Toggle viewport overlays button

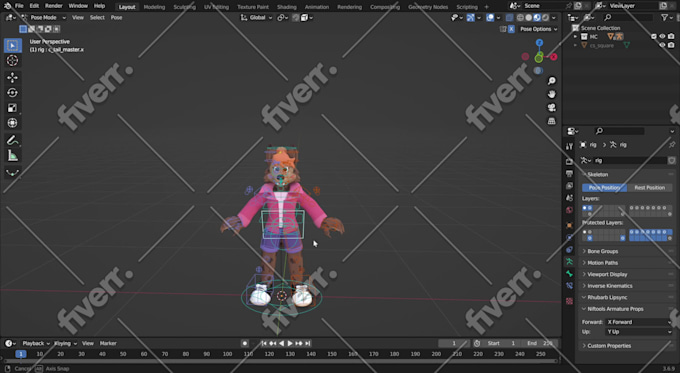click(x=490, y=18)
